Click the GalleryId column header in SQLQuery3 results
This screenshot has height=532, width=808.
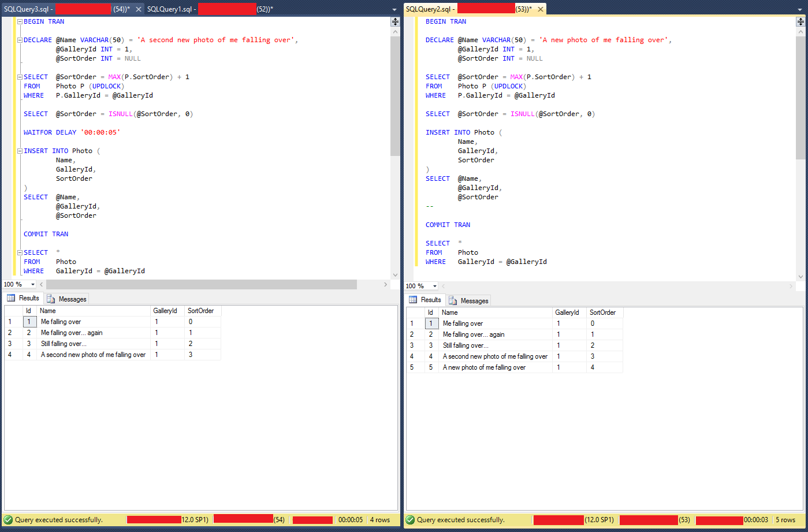click(x=167, y=311)
